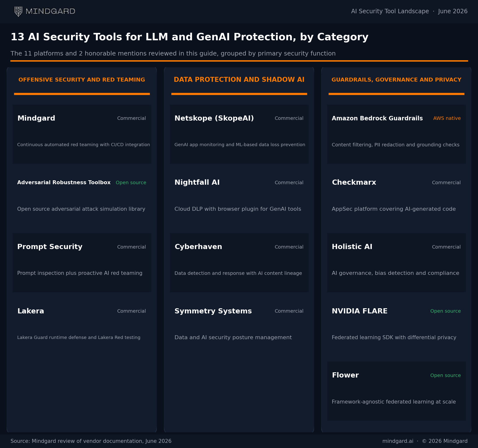Click 'Framework-agnostic federated learning at scale'

[394, 402]
